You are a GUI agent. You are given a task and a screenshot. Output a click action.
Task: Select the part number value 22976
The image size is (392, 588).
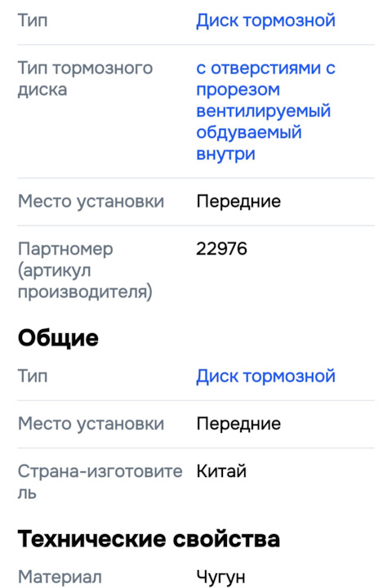(221, 248)
